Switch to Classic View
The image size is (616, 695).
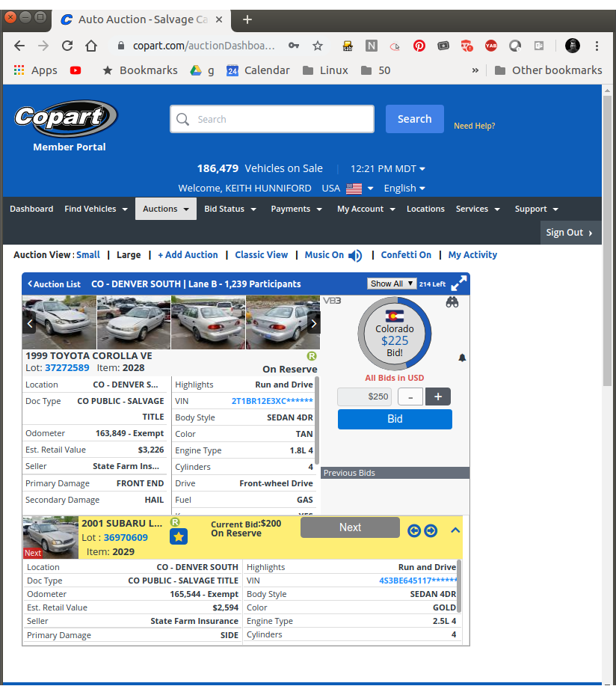(262, 255)
